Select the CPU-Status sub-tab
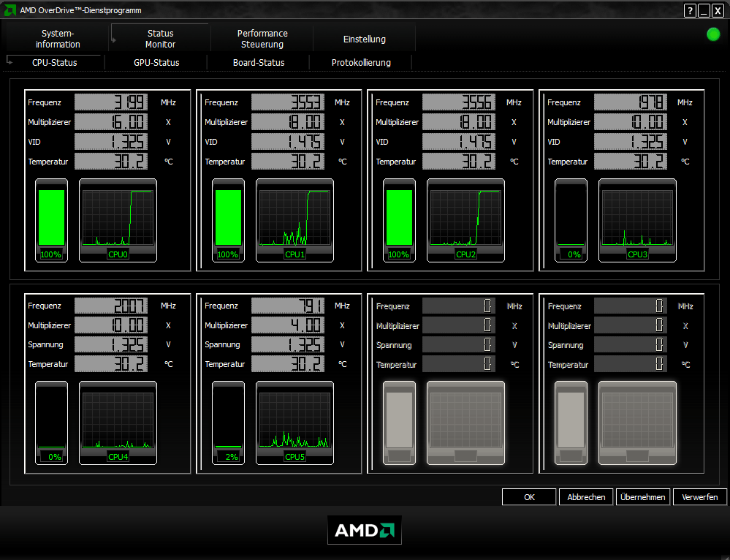The image size is (730, 560). [55, 62]
